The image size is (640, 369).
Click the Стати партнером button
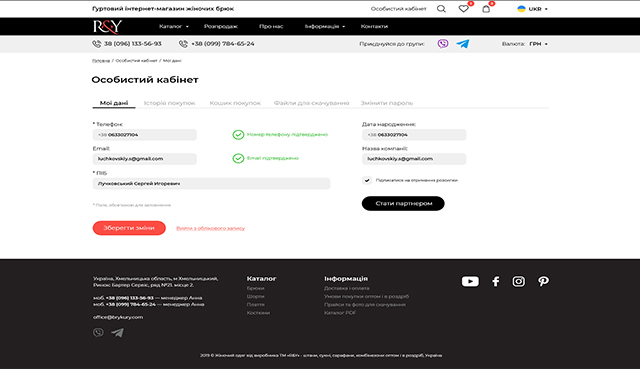tap(403, 203)
